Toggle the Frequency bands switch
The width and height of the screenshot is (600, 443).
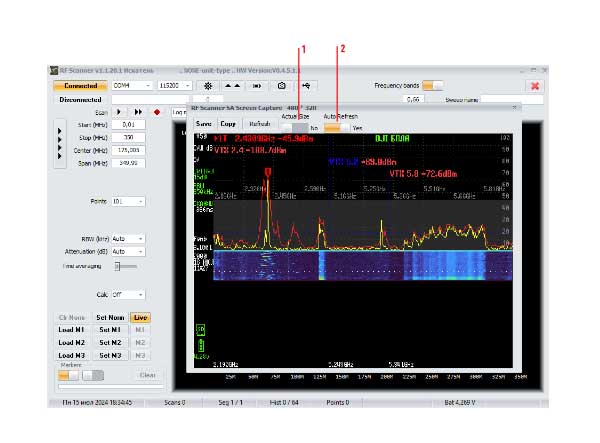(x=433, y=86)
